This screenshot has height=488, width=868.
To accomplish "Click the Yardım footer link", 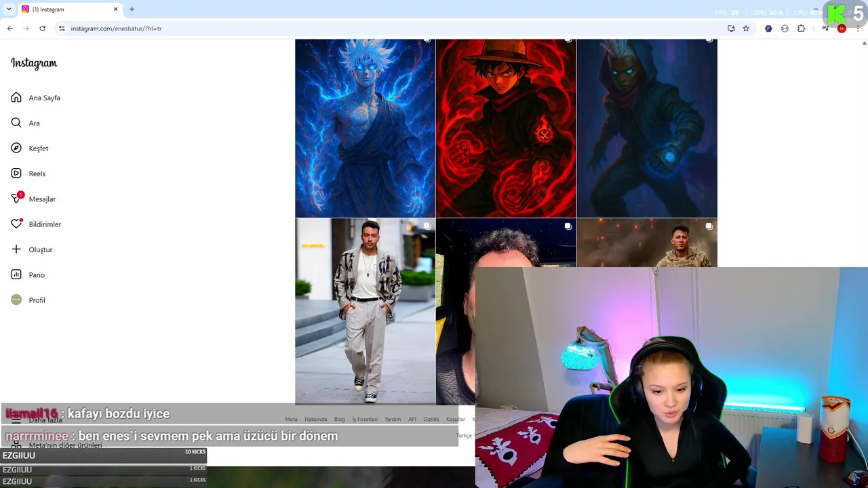I will [x=393, y=419].
